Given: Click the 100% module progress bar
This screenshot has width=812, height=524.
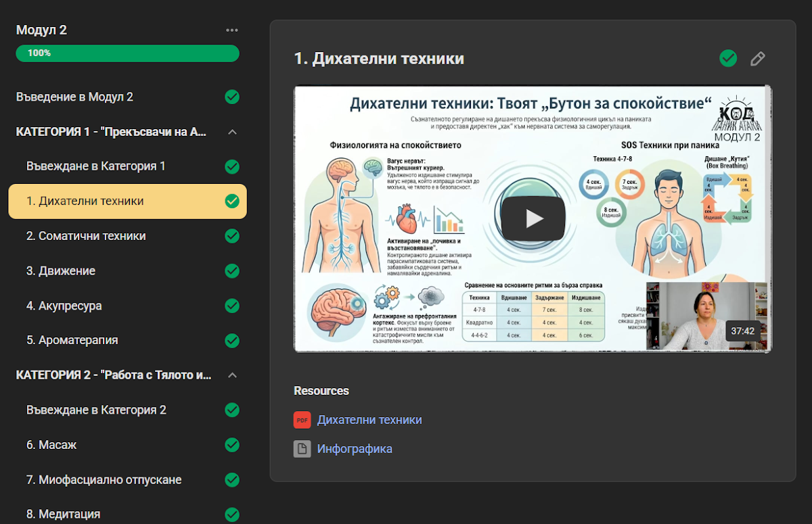Looking at the screenshot, I should point(127,53).
